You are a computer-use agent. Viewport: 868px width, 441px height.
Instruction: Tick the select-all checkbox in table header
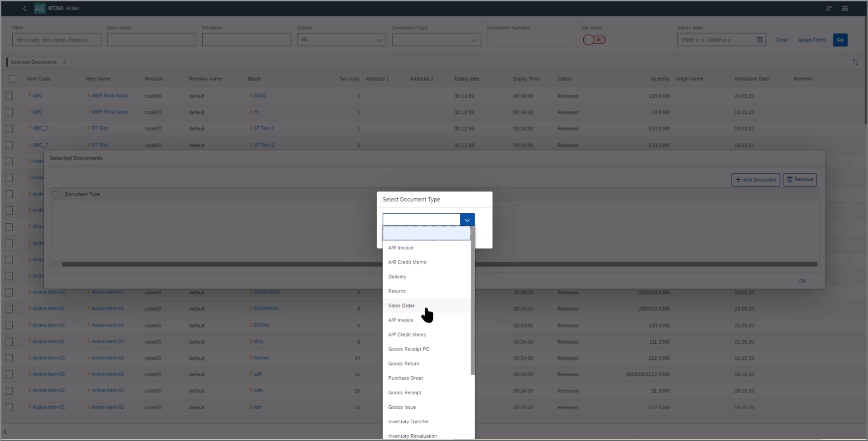coord(13,79)
